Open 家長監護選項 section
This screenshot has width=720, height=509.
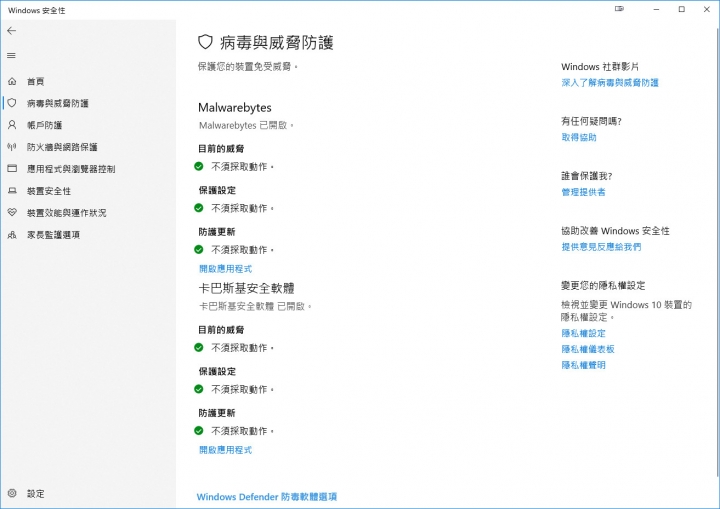[53, 235]
